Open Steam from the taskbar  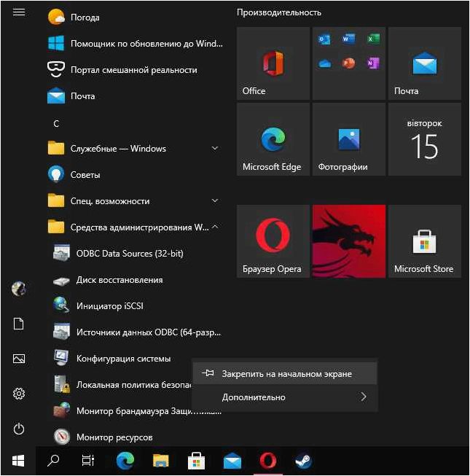tap(303, 461)
